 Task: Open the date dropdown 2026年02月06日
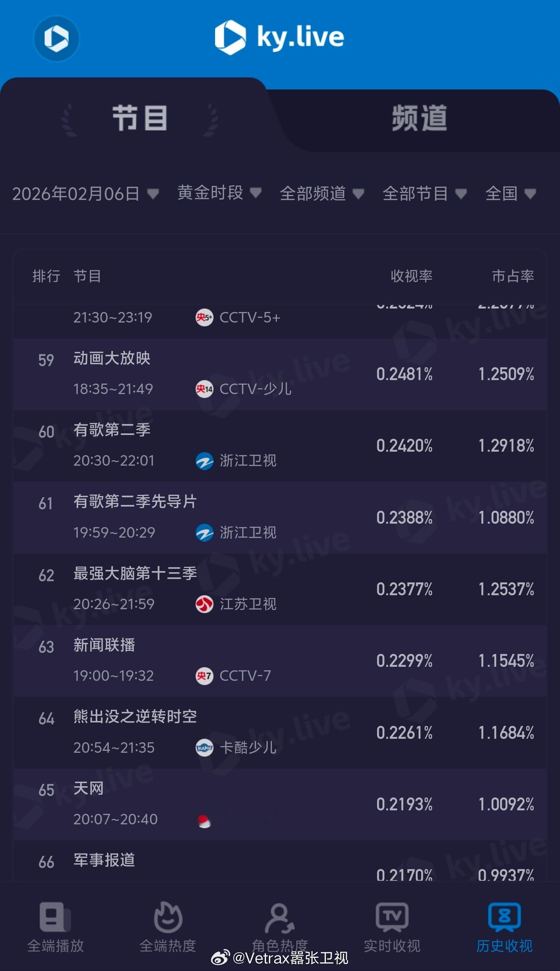point(85,193)
